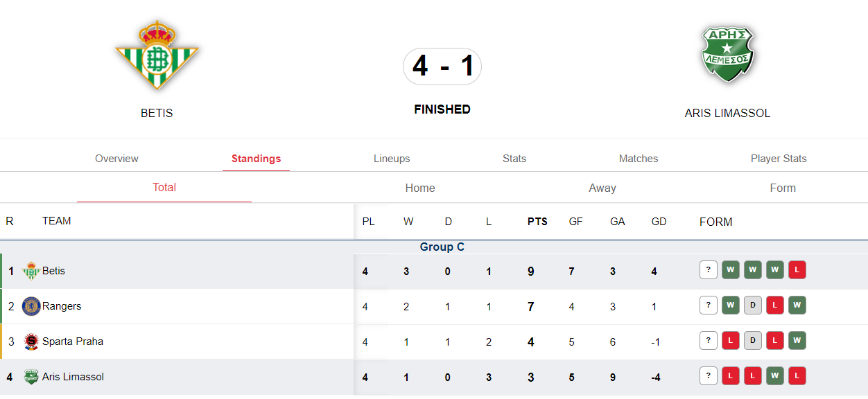The width and height of the screenshot is (868, 399).
Task: Click the question mark form box for Betis
Action: 708,270
